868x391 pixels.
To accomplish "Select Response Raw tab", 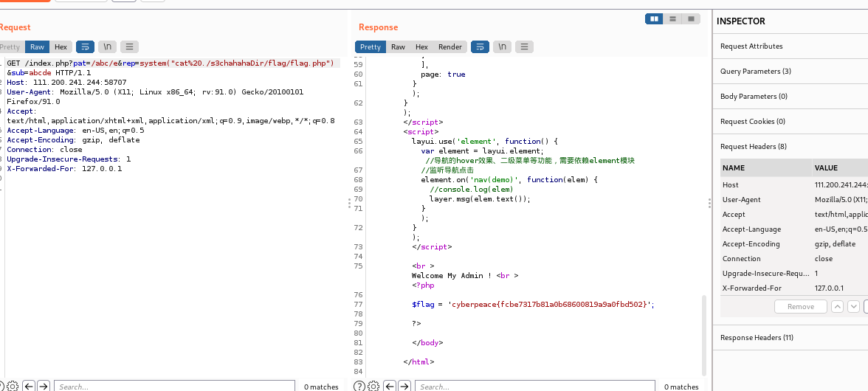I will pyautogui.click(x=398, y=47).
